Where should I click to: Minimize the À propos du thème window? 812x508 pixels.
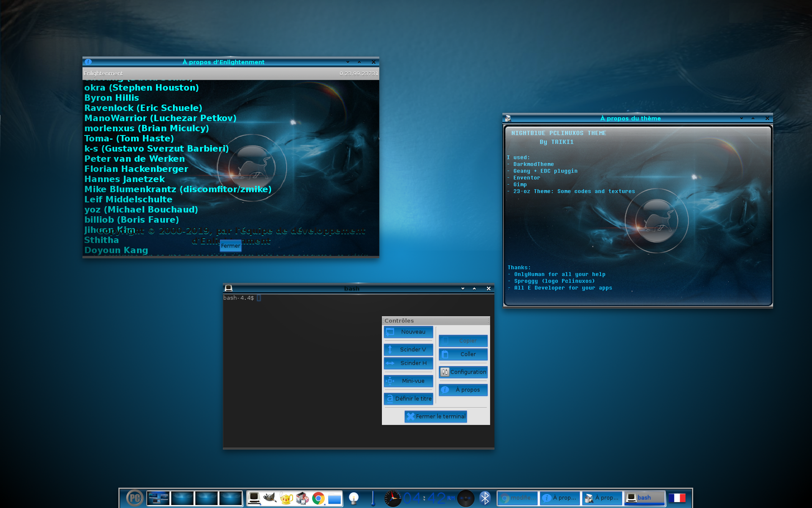tap(741, 119)
